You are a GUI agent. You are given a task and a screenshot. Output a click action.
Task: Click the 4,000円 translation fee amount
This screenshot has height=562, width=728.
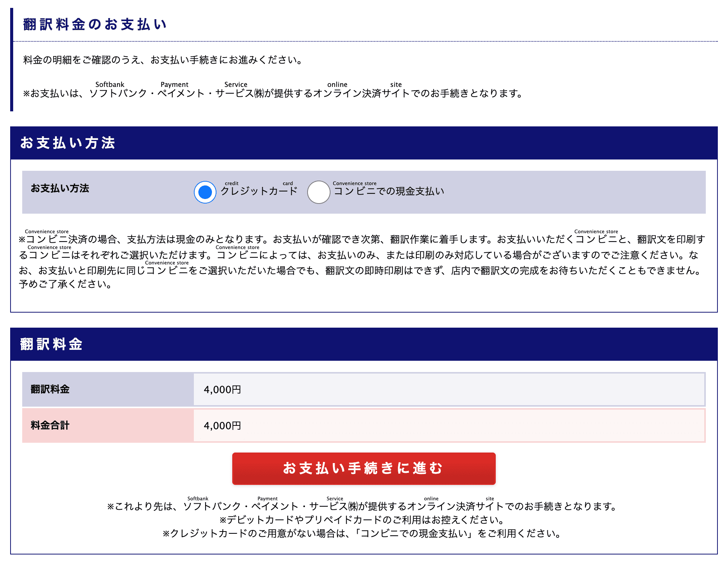click(x=222, y=390)
